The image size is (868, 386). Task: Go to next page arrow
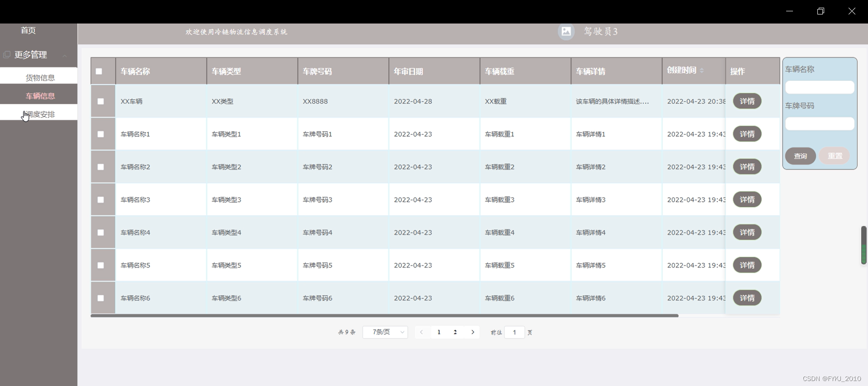click(x=473, y=332)
